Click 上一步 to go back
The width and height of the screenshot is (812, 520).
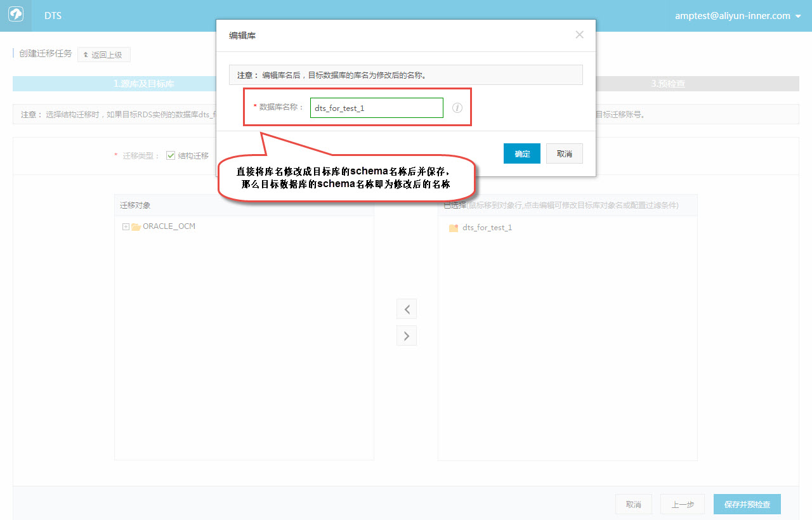(682, 504)
